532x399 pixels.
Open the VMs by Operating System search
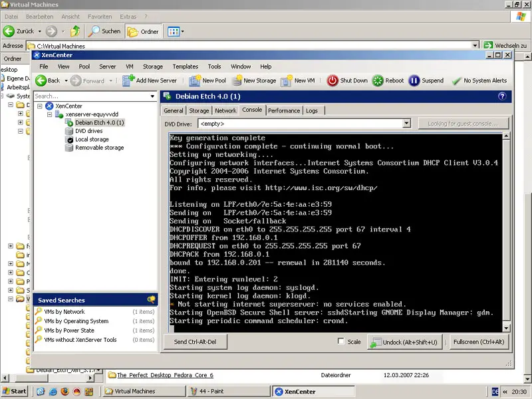click(x=76, y=321)
